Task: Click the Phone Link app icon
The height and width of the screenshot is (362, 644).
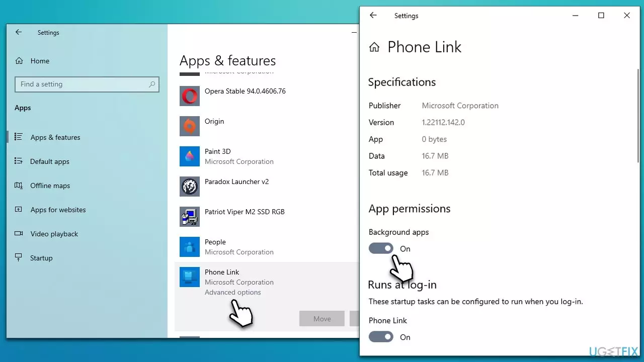Action: (190, 277)
